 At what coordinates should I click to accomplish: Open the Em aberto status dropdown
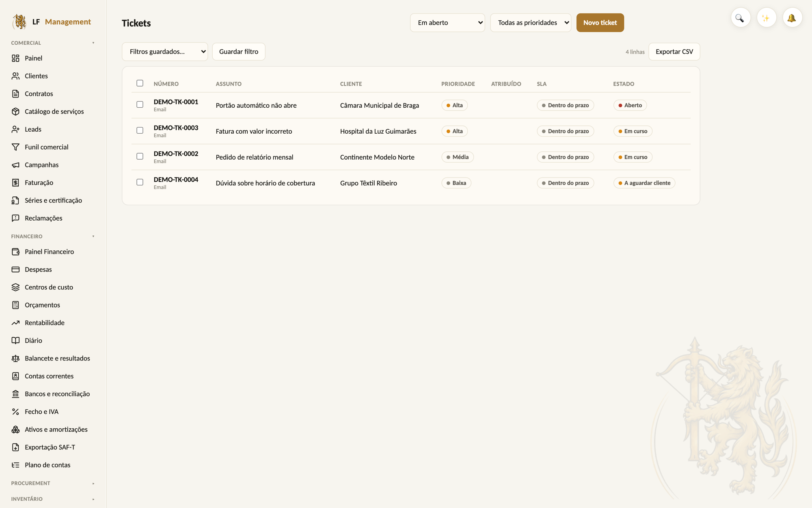447,23
